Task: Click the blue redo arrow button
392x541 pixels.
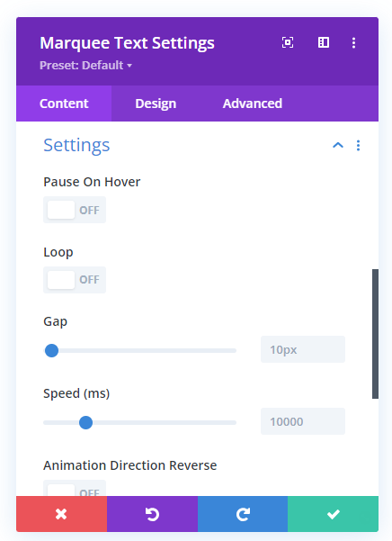Action: [243, 514]
